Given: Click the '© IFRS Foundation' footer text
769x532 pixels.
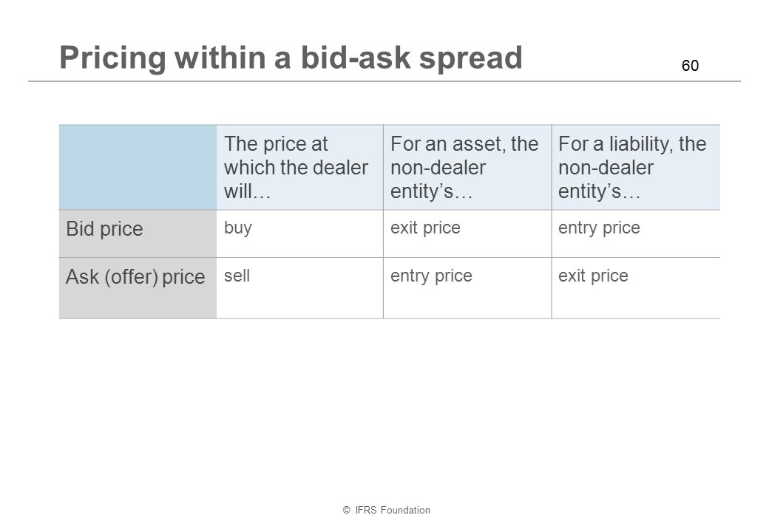Looking at the screenshot, I should [x=387, y=510].
